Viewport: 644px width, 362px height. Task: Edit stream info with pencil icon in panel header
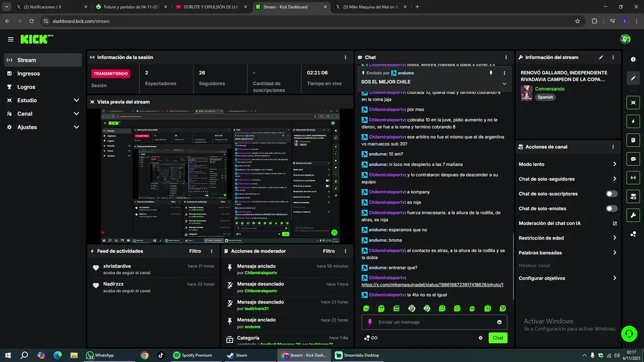[x=601, y=57]
